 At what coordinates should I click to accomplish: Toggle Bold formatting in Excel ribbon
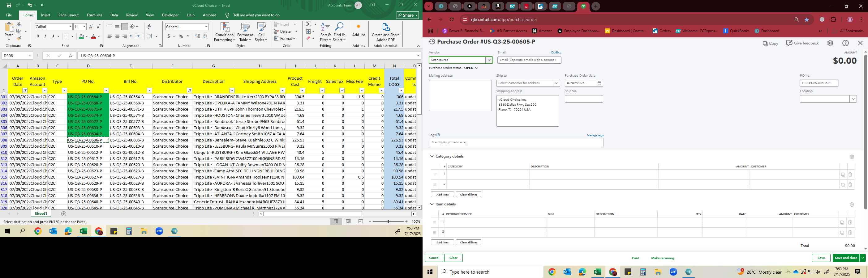[38, 36]
